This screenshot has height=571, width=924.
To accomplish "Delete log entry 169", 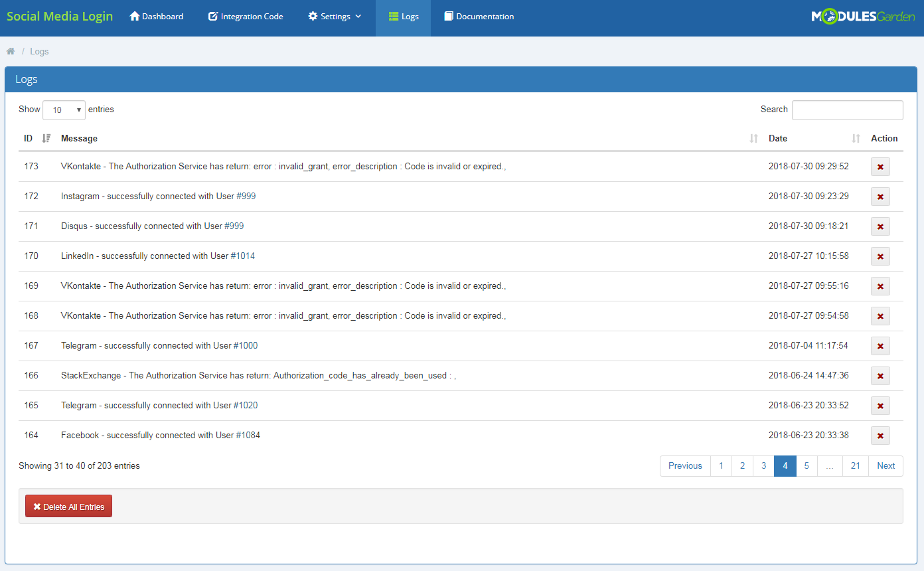I will tap(880, 286).
